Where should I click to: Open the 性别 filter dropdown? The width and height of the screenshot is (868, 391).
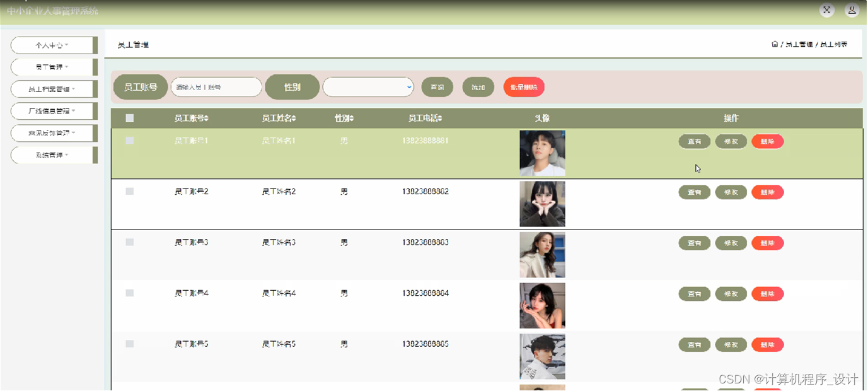tap(368, 87)
